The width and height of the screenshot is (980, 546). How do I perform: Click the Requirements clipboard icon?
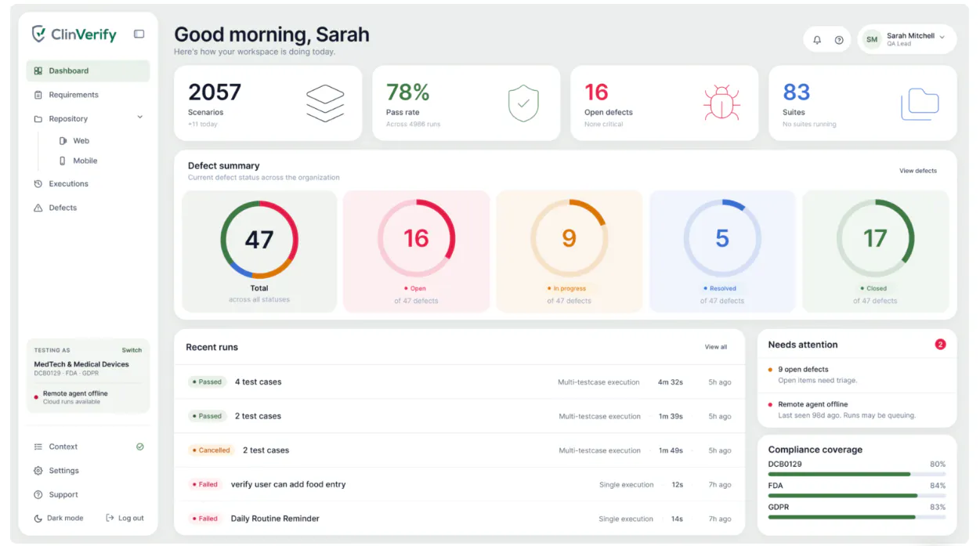pyautogui.click(x=38, y=95)
